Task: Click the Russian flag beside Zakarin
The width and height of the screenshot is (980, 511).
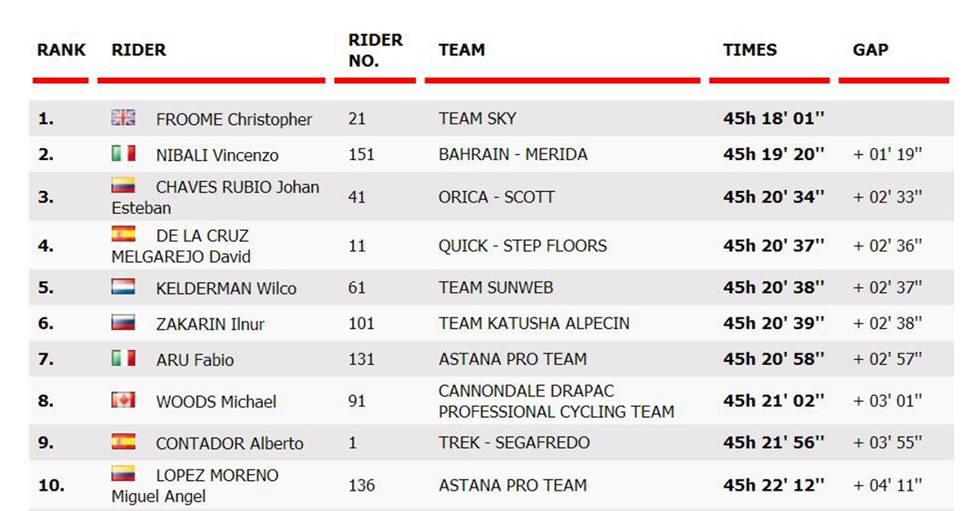Action: (123, 323)
